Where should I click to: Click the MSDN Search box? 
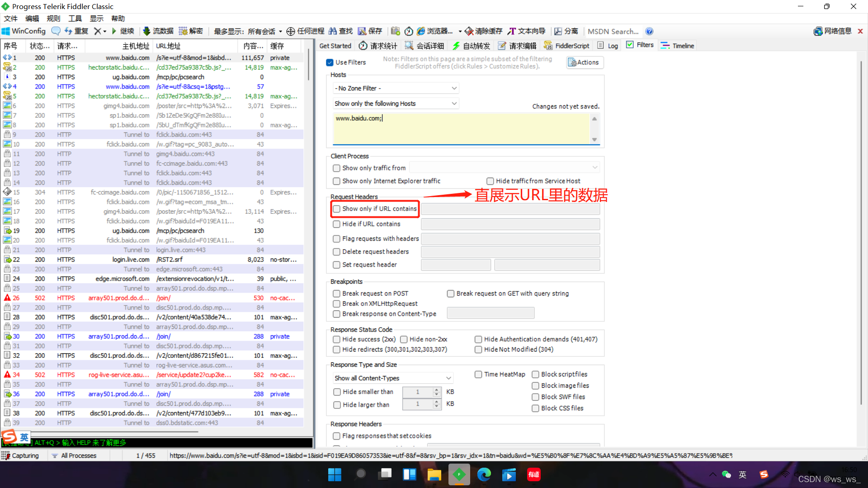click(x=613, y=31)
